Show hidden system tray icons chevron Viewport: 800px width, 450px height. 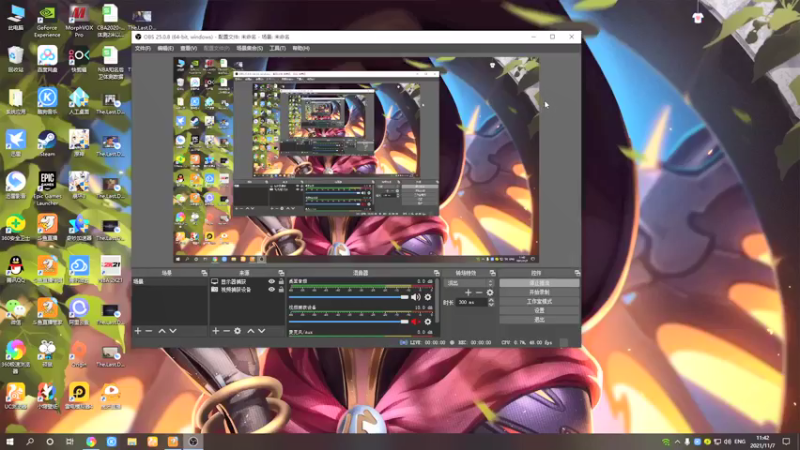tap(677, 442)
